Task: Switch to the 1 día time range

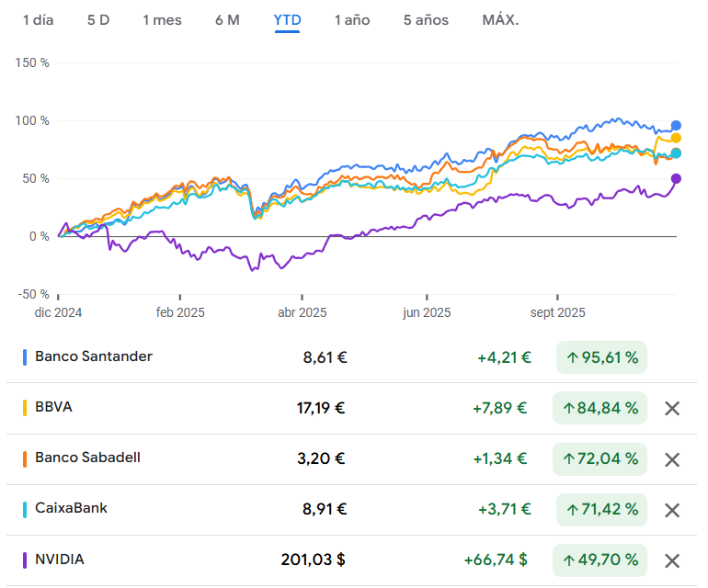Action: [39, 20]
